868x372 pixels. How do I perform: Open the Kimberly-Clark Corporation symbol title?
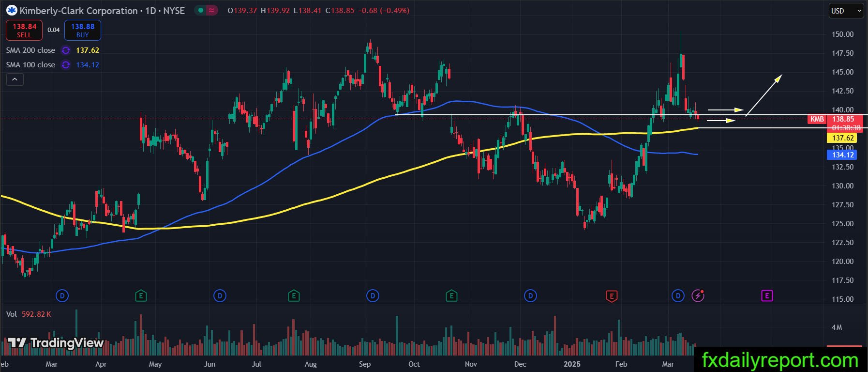coord(102,11)
